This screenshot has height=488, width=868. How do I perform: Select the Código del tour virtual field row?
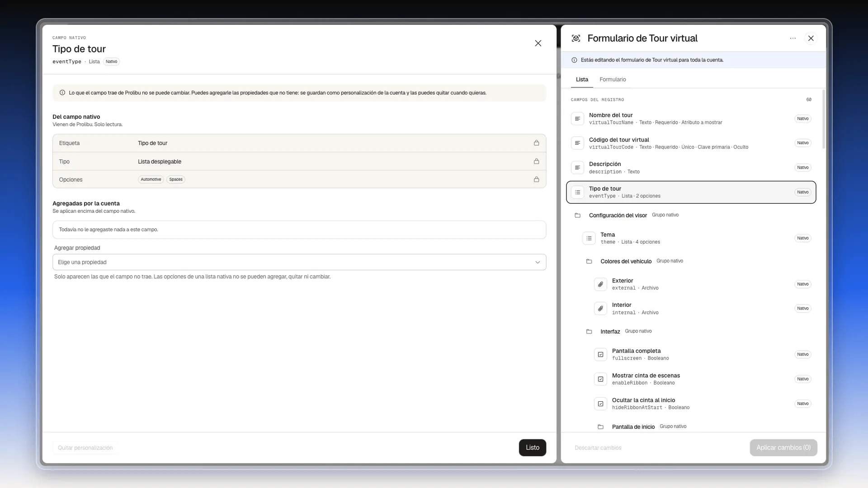691,143
